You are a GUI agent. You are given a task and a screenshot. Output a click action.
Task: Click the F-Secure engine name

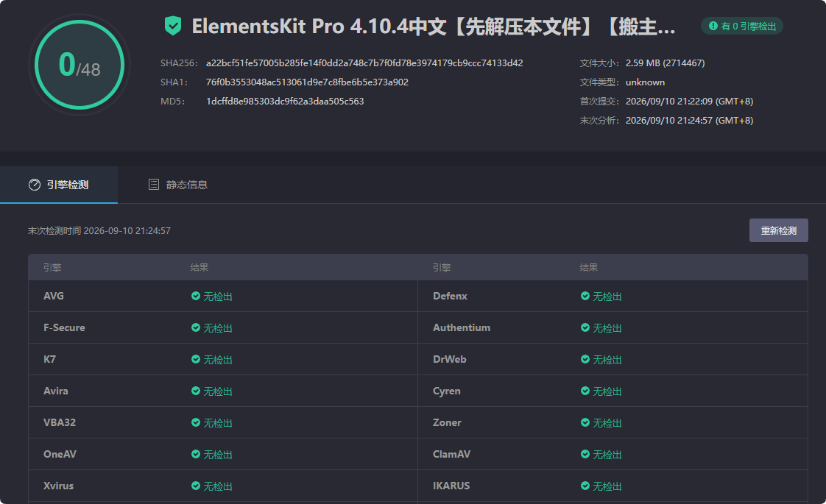pyautogui.click(x=64, y=327)
